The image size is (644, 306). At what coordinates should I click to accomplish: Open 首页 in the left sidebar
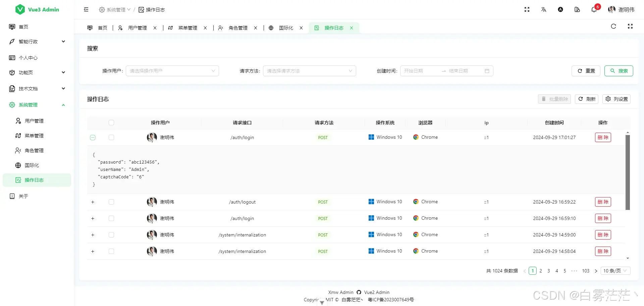point(37,27)
